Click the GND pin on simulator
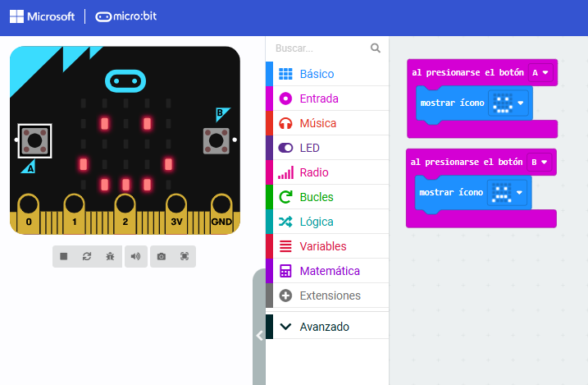 [x=221, y=214]
